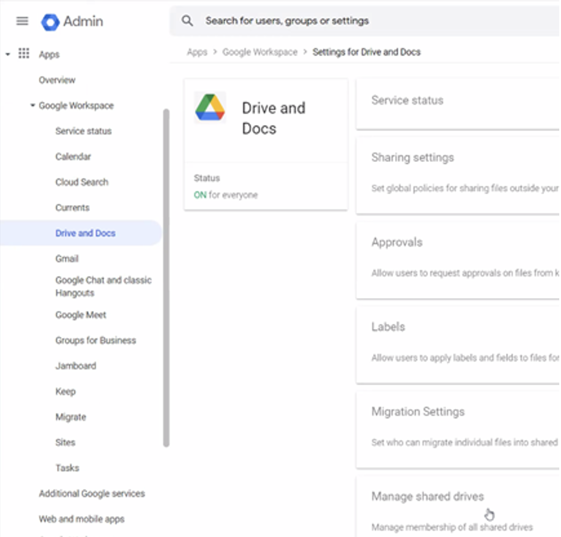Screen dimensions: 561x537
Task: Click the sidebar vertical scrollbar
Action: pyautogui.click(x=166, y=278)
